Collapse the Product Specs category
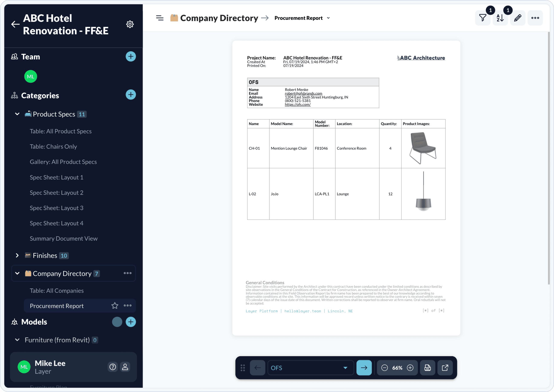This screenshot has height=392, width=554. [x=17, y=114]
